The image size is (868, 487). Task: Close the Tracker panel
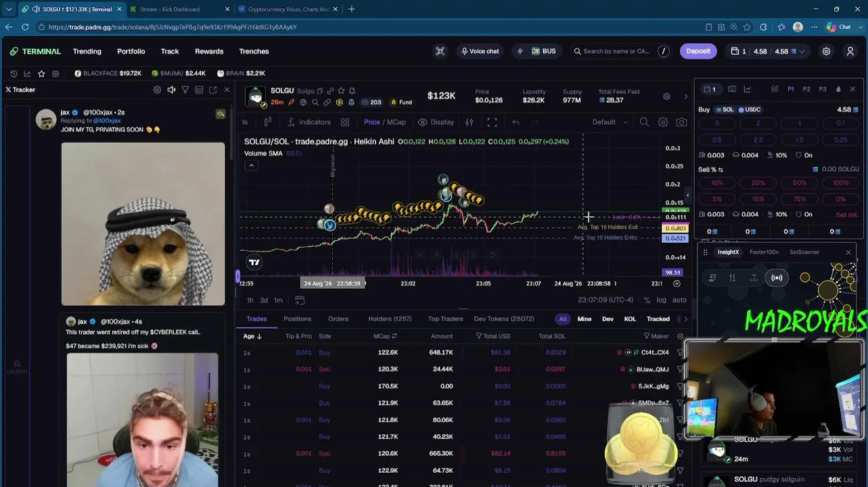[x=227, y=90]
